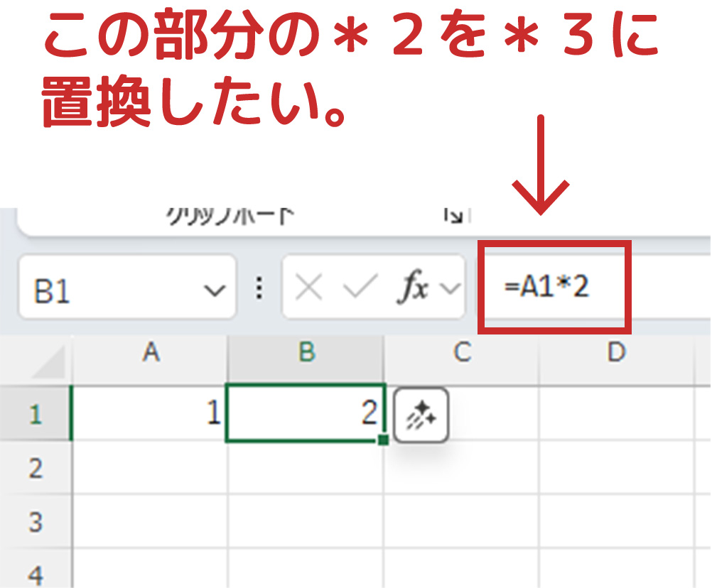Expand the Name Box dropdown arrow
Viewport: 712px width, 588px height.
[212, 290]
